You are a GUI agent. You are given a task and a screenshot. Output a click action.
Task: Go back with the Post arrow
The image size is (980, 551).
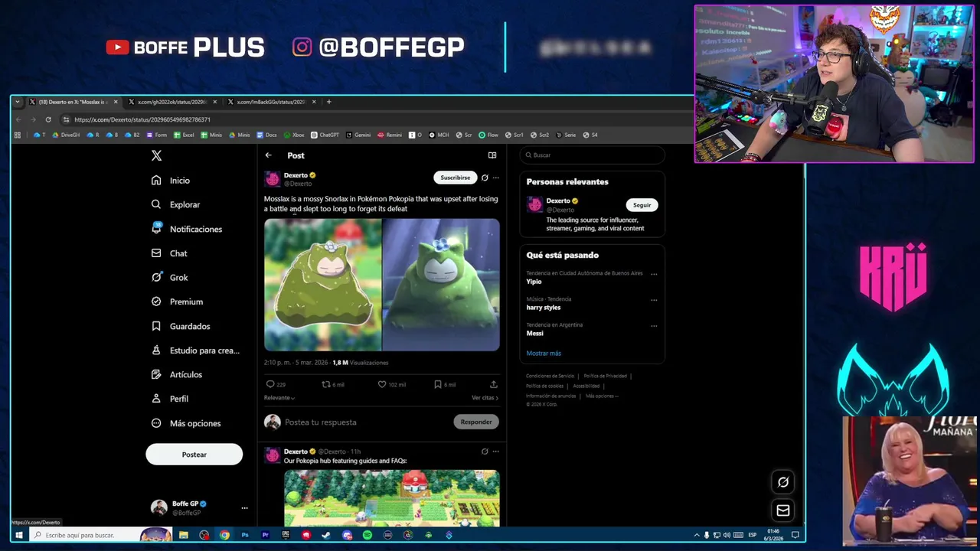(269, 155)
